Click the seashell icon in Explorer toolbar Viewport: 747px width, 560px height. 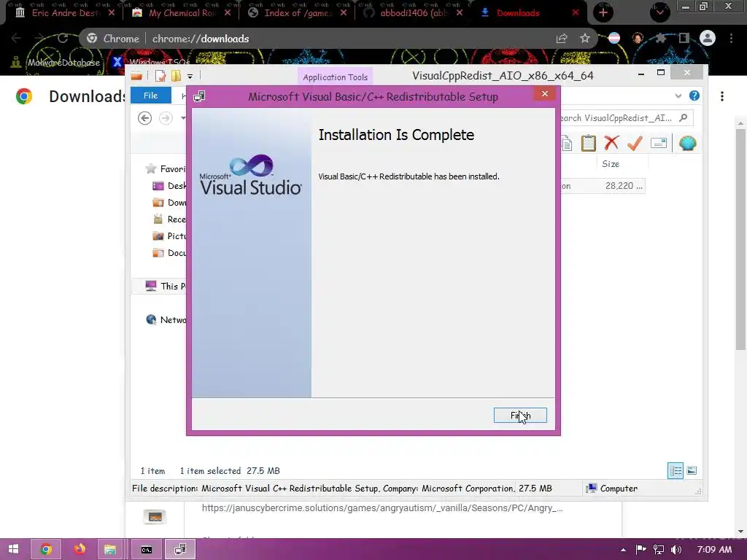coord(687,143)
